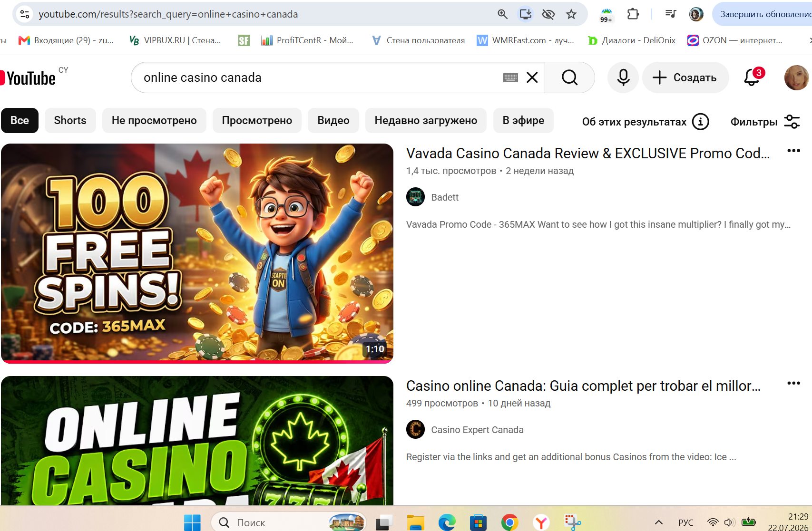Open more options for the Casino online Canada video
The height and width of the screenshot is (531, 812).
coord(793,384)
